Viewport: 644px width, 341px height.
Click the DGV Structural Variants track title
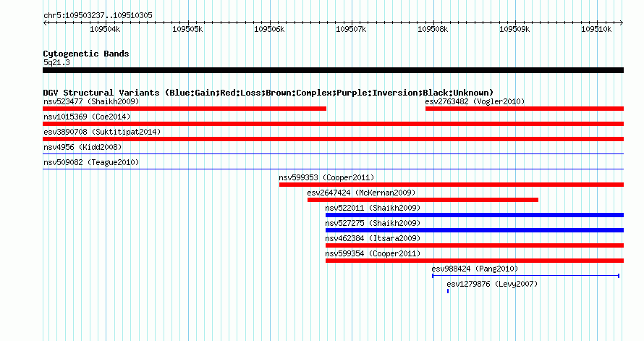[x=268, y=93]
